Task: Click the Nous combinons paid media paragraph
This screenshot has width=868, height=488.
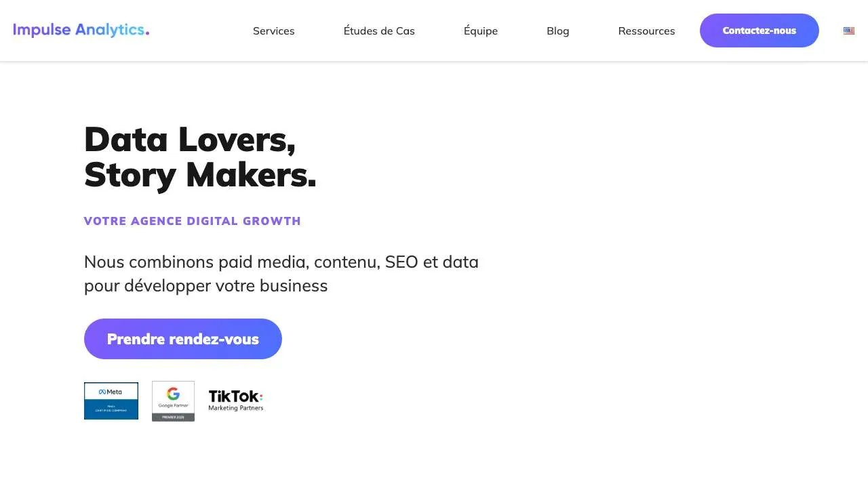Action: pos(281,274)
